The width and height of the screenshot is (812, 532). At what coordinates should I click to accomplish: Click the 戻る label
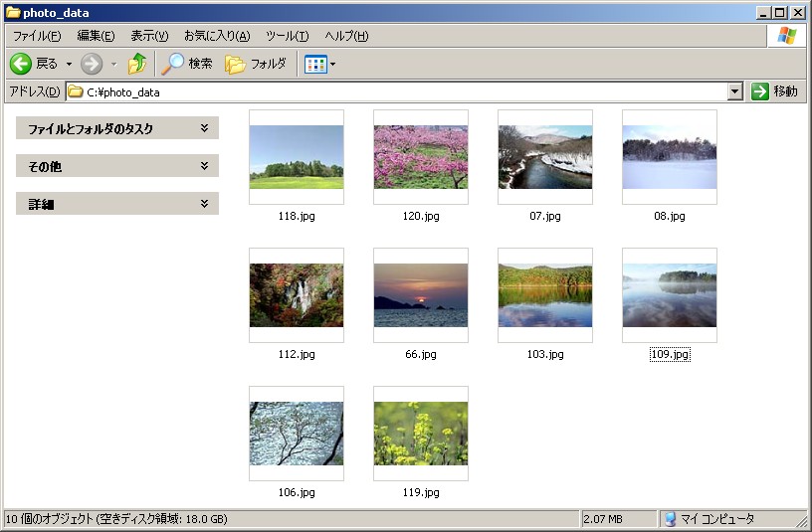coord(47,64)
